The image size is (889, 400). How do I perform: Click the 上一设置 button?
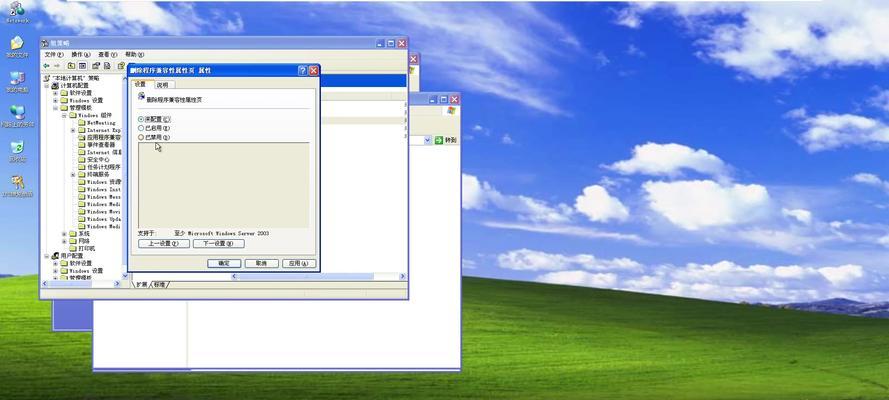pos(164,244)
